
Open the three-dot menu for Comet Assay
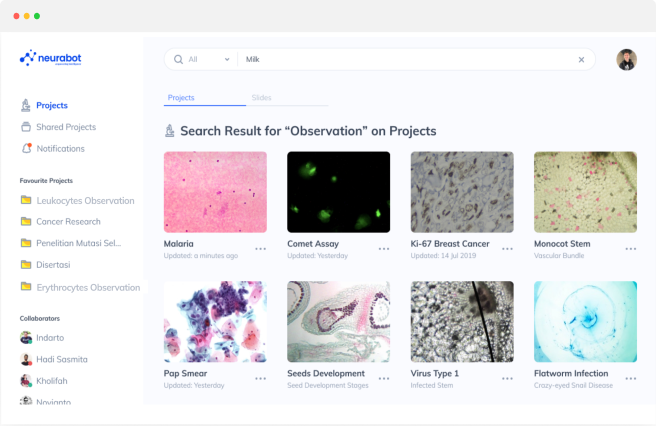[384, 249]
